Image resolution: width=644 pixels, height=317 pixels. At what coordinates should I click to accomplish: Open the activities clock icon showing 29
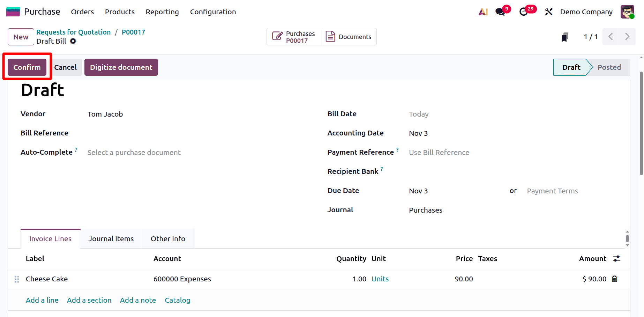tap(524, 12)
